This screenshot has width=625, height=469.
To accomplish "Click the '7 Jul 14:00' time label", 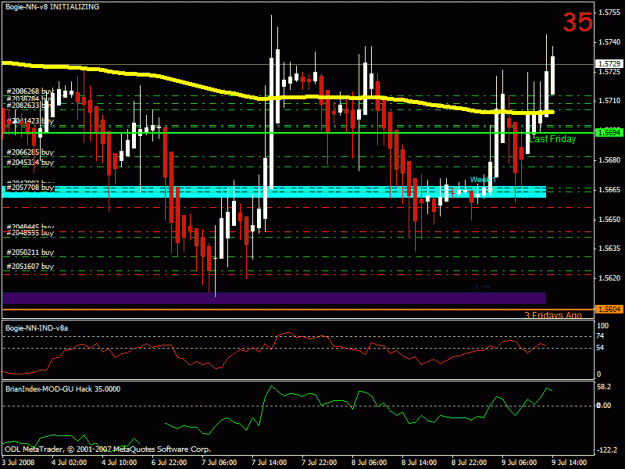I will [x=269, y=463].
